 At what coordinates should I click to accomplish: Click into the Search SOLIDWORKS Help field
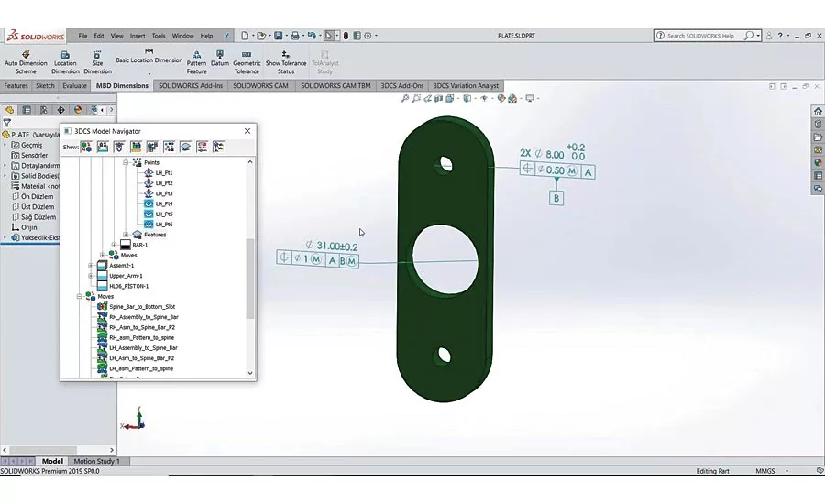pos(702,36)
